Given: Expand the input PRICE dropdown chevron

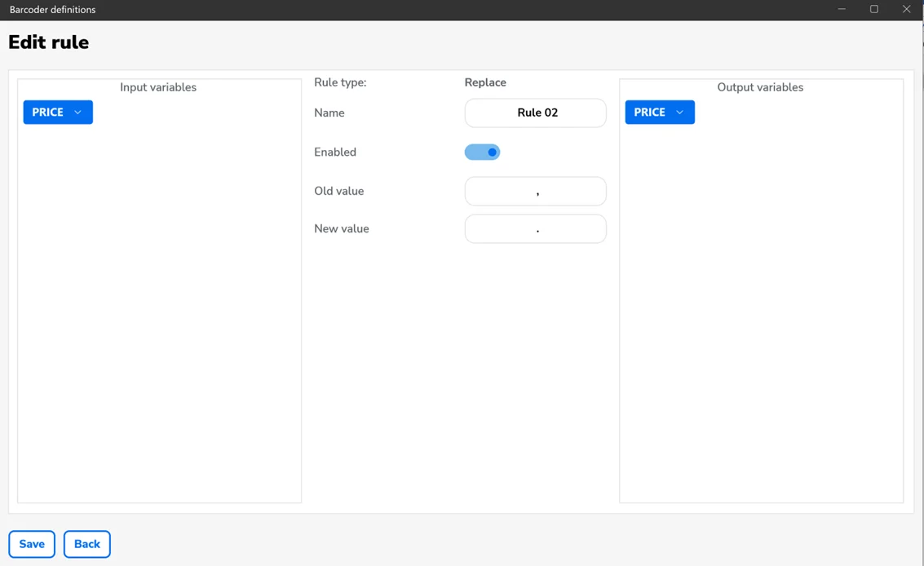Looking at the screenshot, I should point(78,113).
